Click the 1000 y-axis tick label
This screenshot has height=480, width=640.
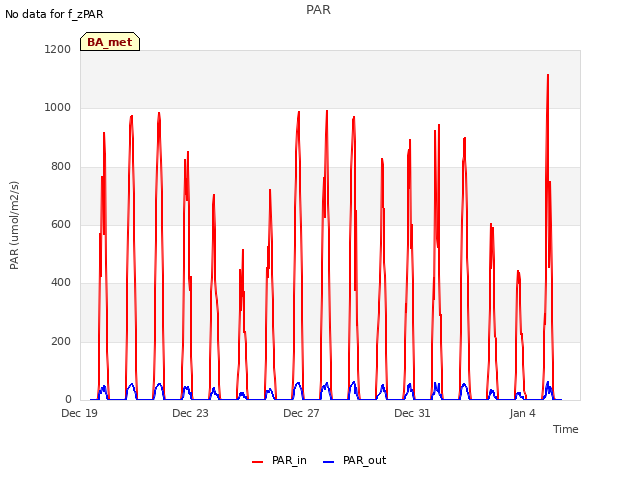58,108
